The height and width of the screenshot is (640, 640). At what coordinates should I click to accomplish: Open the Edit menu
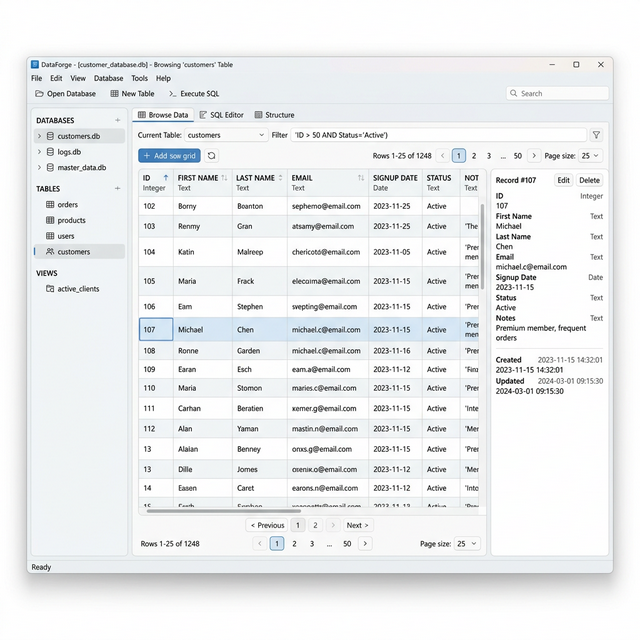point(56,78)
